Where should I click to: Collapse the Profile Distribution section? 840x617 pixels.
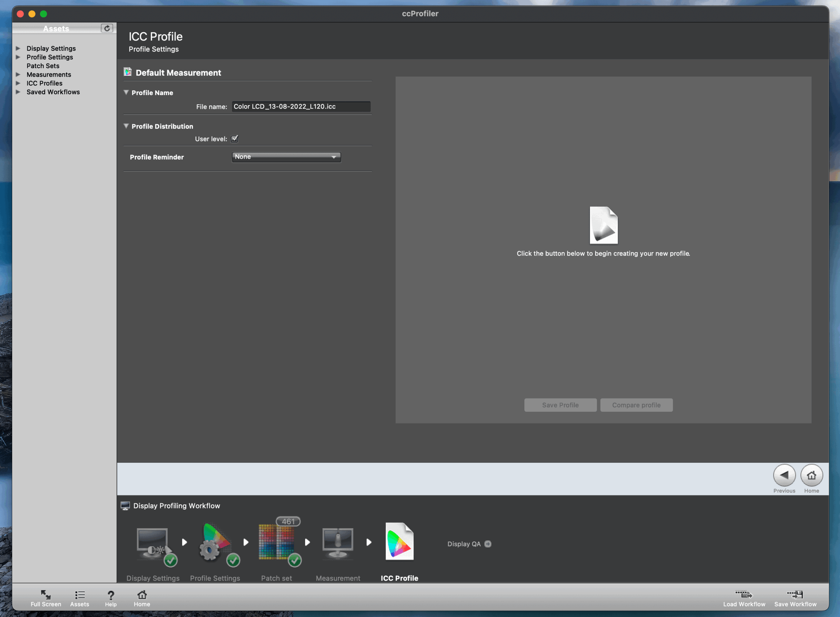pyautogui.click(x=126, y=126)
